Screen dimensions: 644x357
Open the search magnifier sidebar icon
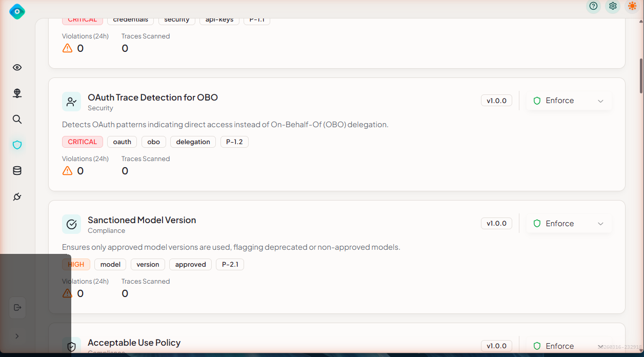click(17, 120)
